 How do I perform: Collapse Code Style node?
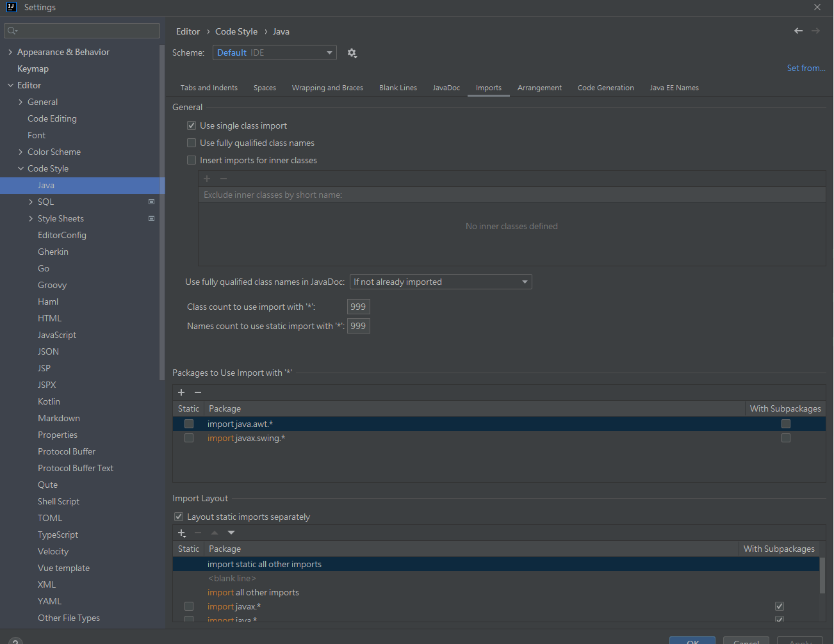pyautogui.click(x=20, y=168)
